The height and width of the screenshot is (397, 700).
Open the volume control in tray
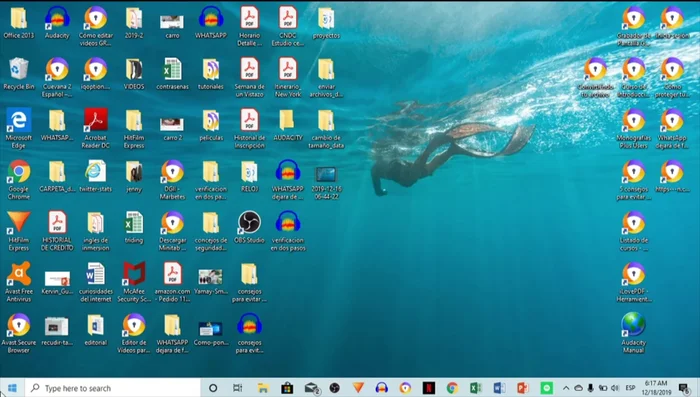tap(615, 388)
